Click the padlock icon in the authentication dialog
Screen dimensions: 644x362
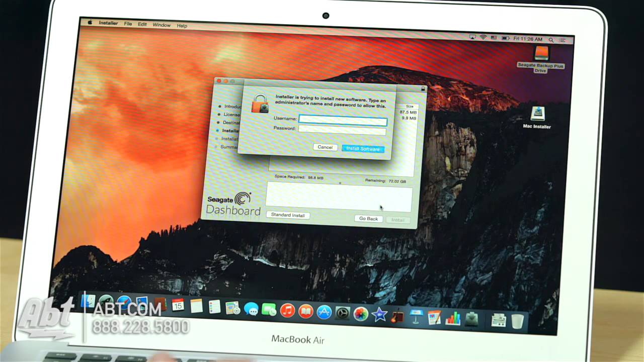coord(260,103)
